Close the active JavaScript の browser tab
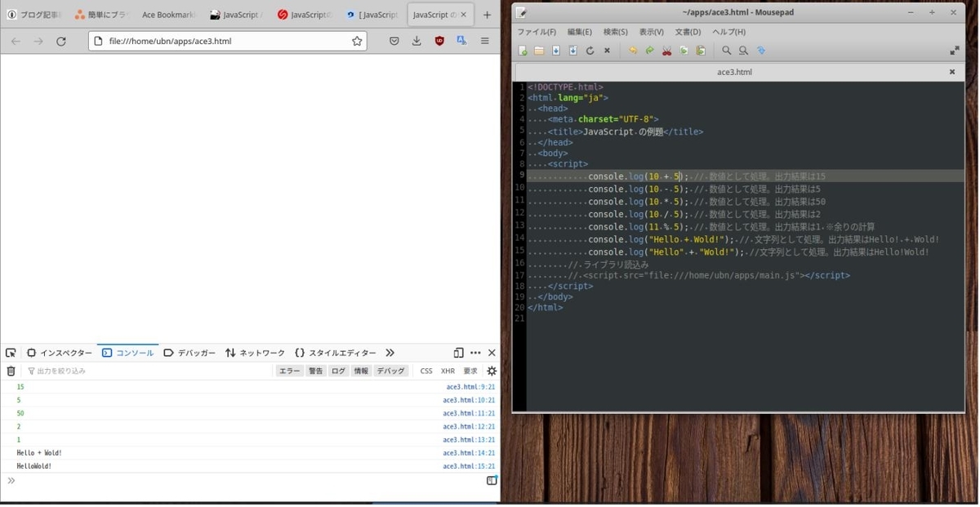Image resolution: width=980 pixels, height=507 pixels. point(464,15)
